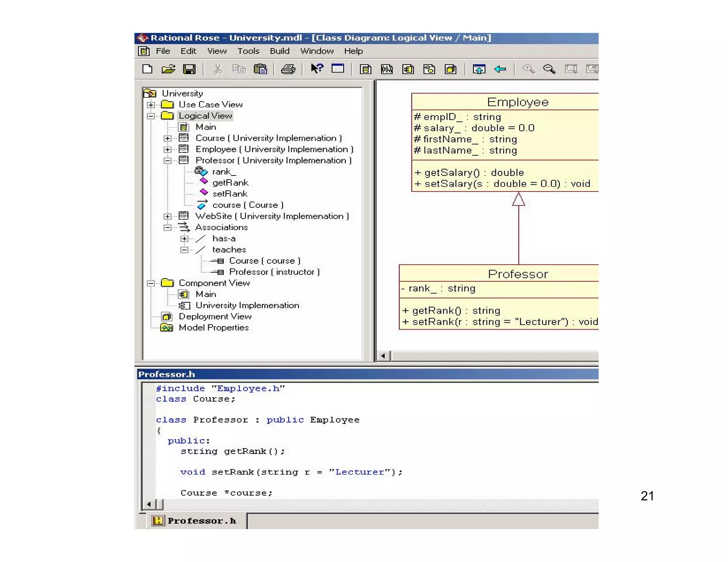The width and height of the screenshot is (728, 562).
Task: Click the context Help pointer icon
Action: click(316, 68)
